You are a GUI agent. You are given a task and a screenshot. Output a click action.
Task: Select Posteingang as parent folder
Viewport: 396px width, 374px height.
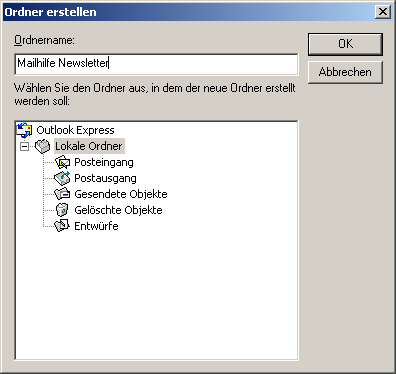click(104, 162)
